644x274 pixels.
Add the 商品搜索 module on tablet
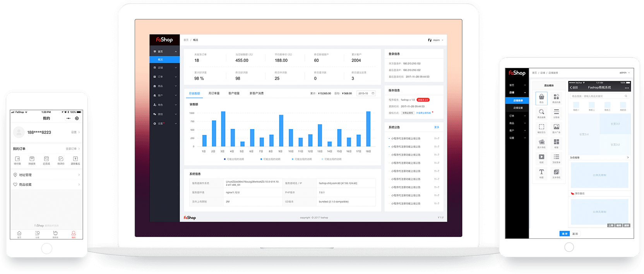(x=541, y=113)
